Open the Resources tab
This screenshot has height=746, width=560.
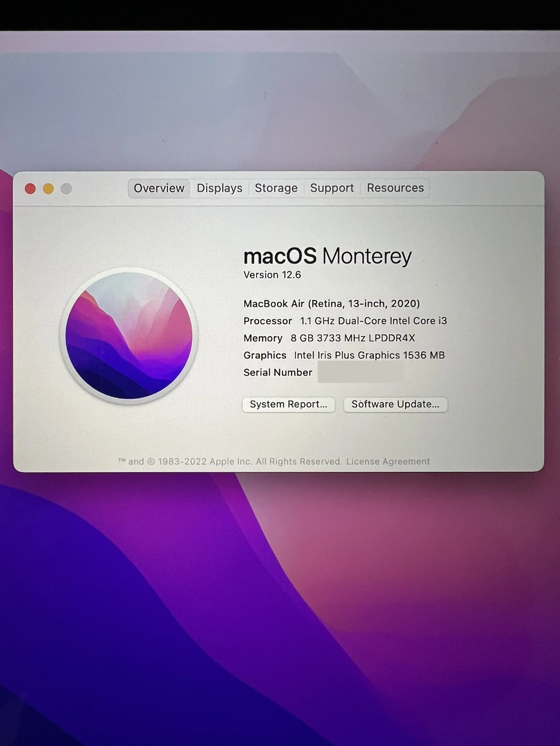[395, 188]
